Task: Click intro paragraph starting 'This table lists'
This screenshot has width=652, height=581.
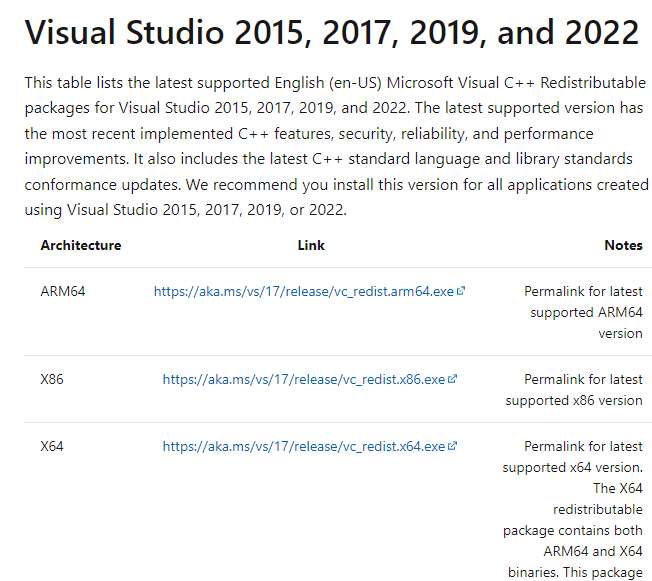Action: click(x=336, y=146)
